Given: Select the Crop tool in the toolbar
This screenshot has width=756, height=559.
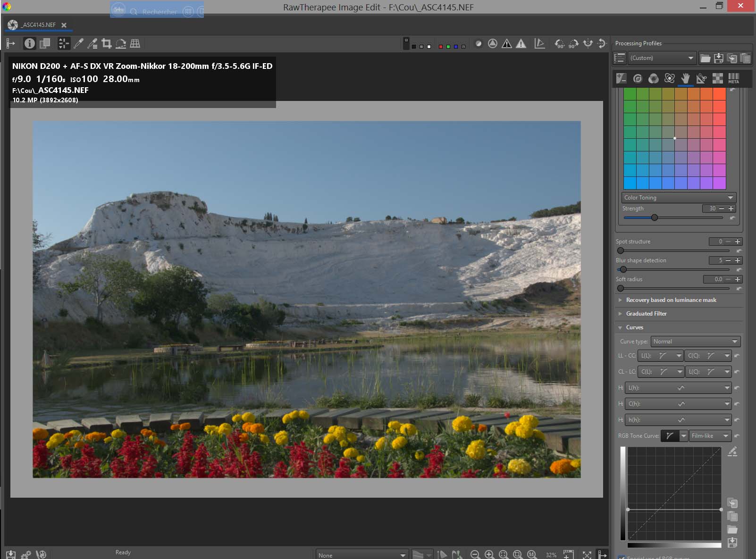Looking at the screenshot, I should pos(107,44).
